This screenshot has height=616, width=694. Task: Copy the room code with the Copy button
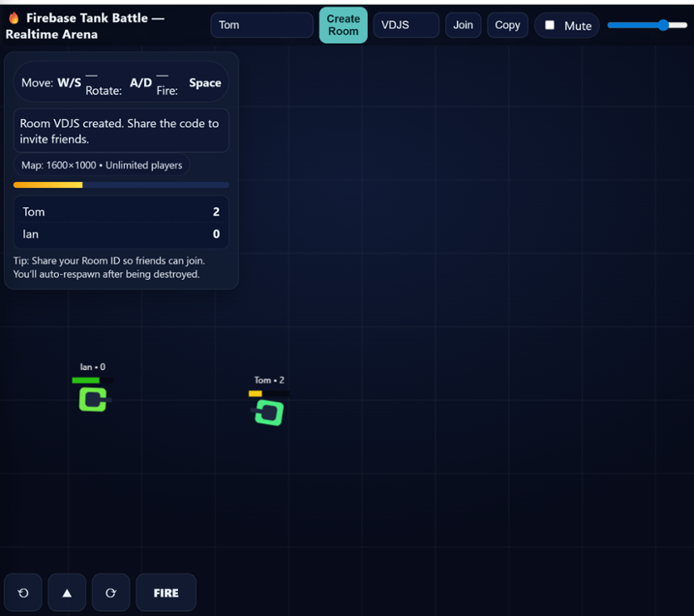pos(507,24)
